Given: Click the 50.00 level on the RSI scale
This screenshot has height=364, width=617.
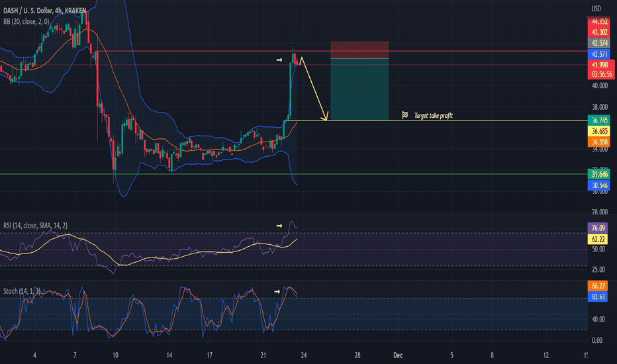Looking at the screenshot, I should [598, 249].
